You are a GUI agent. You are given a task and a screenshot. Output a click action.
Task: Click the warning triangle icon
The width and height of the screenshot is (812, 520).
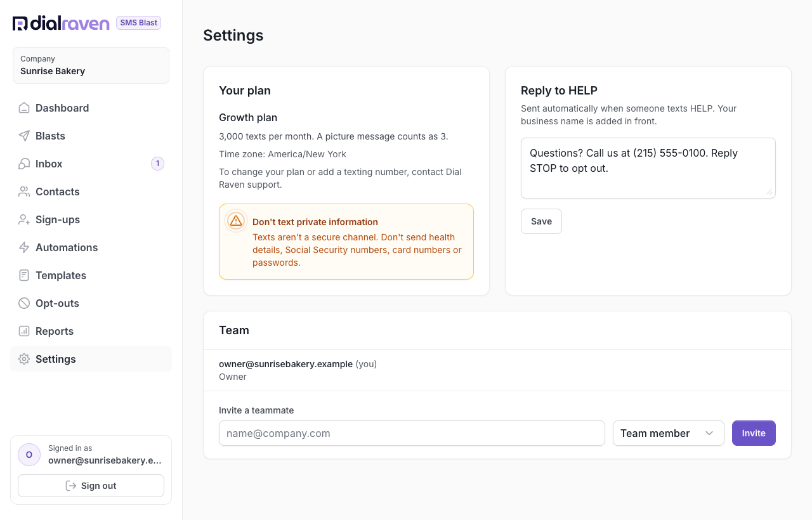coord(236,221)
